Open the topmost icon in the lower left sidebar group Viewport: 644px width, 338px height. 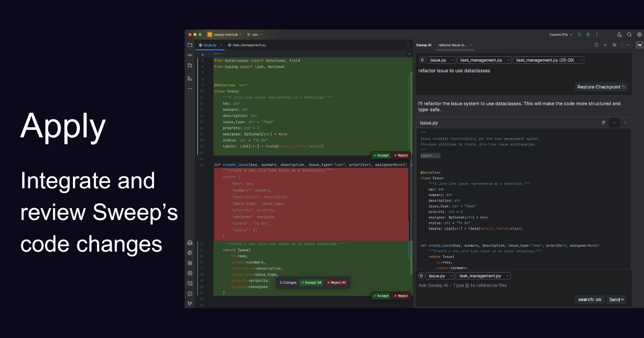(190, 243)
